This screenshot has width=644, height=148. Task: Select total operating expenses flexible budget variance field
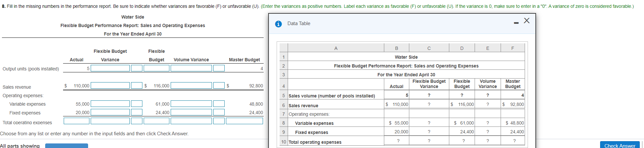110,121
